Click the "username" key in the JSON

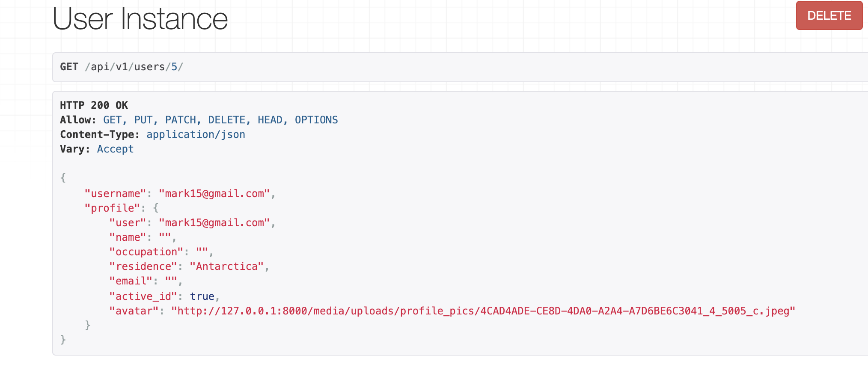116,194
